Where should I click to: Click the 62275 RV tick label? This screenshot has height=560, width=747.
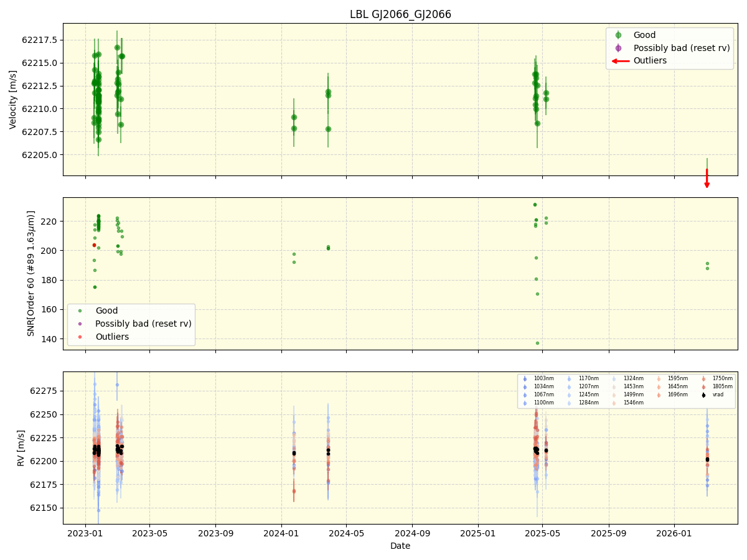[44, 391]
